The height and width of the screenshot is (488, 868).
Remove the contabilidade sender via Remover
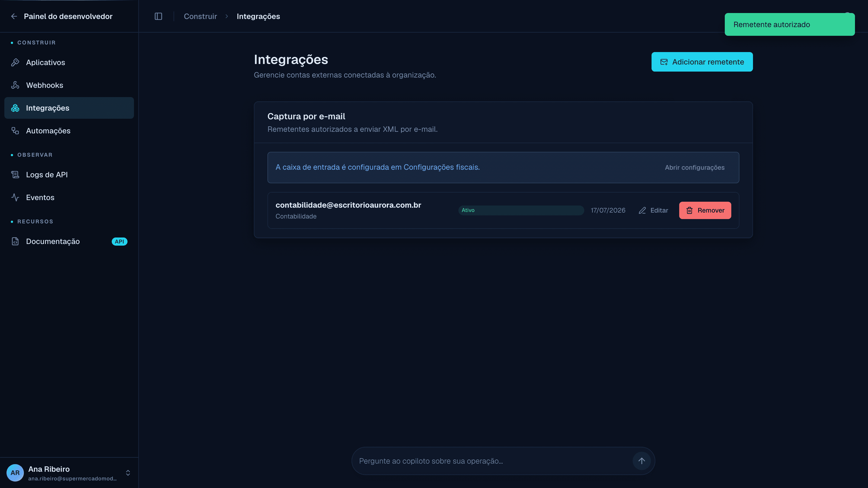point(705,210)
